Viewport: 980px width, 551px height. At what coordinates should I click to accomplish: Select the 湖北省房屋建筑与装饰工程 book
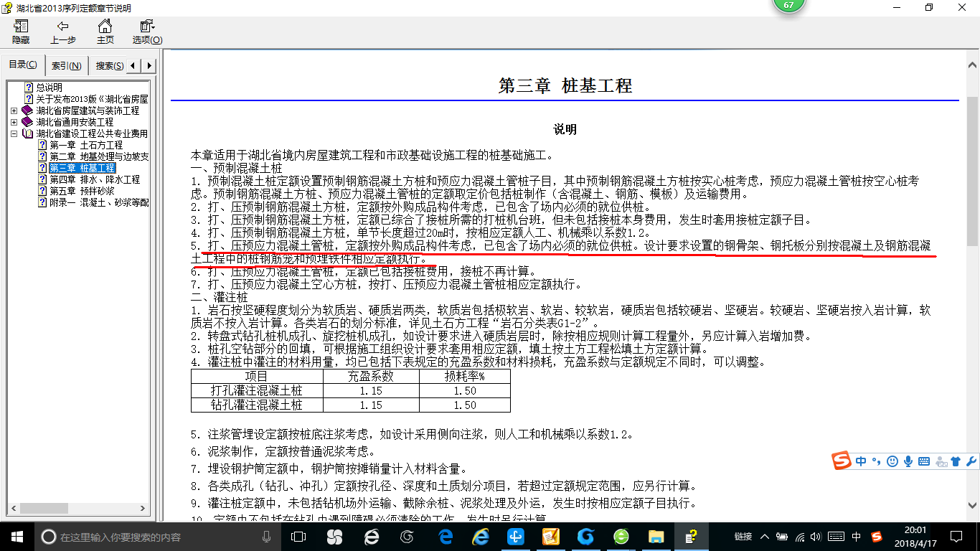click(x=88, y=110)
